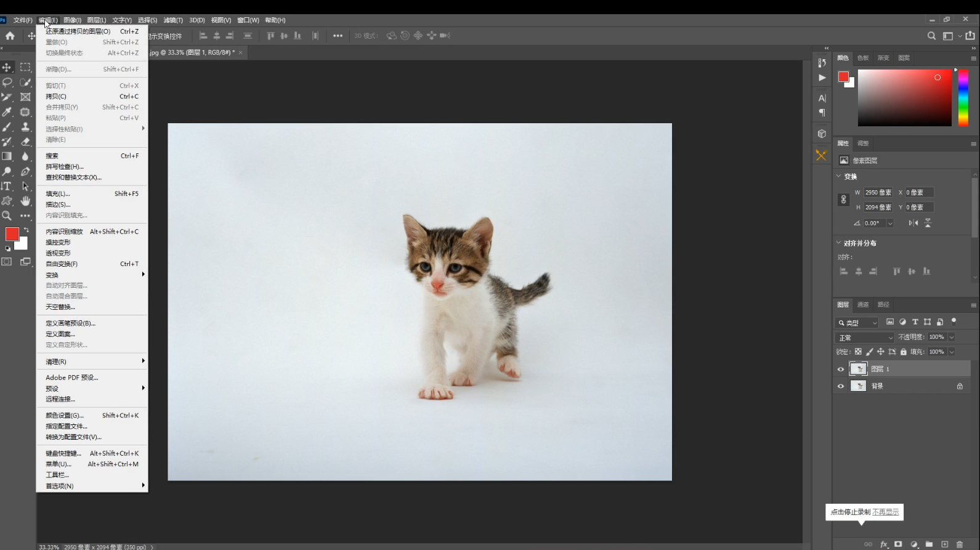980x550 pixels.
Task: Create a new layer icon
Action: coord(944,544)
